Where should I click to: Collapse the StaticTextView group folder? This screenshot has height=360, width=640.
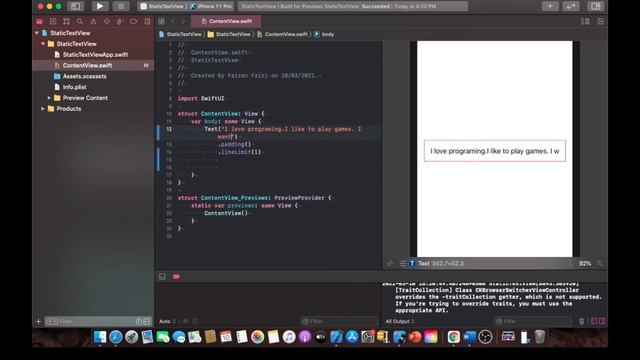43,44
